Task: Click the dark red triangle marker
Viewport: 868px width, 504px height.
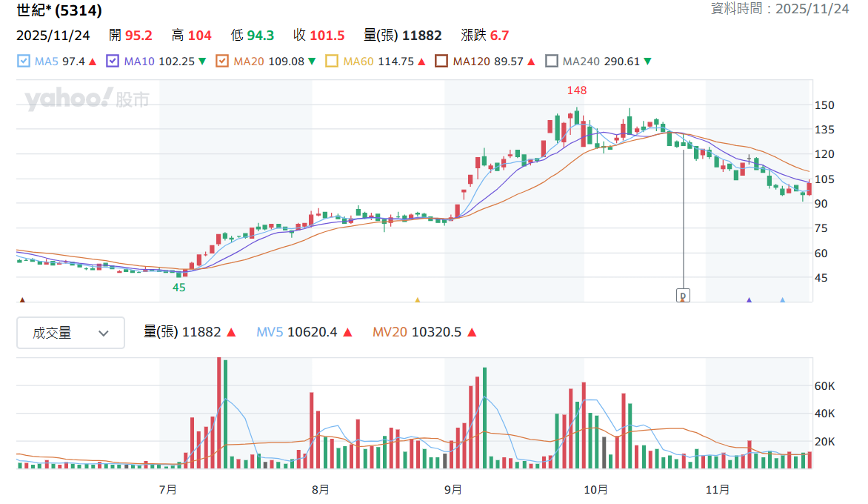Action: pyautogui.click(x=23, y=299)
